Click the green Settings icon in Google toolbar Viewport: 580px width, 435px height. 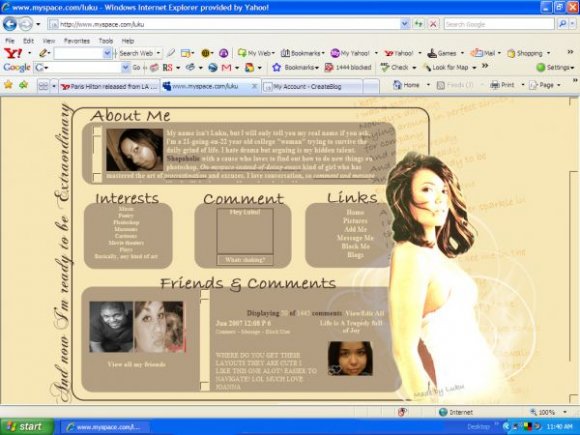(540, 67)
